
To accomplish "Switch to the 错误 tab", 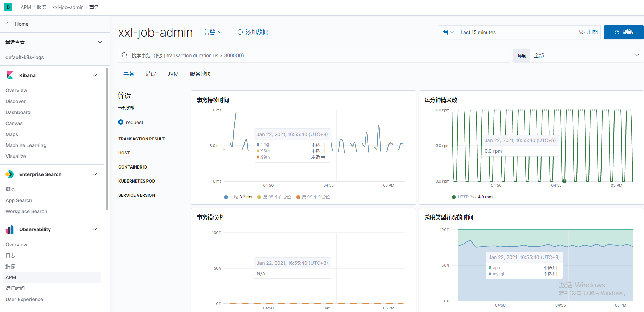I will [x=151, y=74].
